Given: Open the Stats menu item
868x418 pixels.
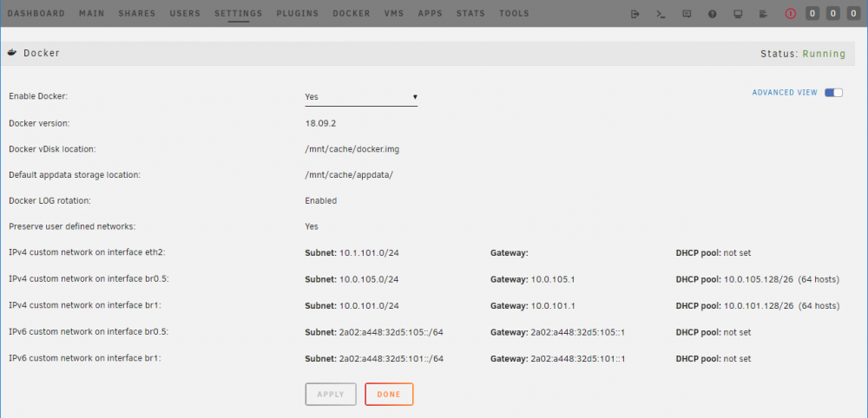Looking at the screenshot, I should click(x=470, y=13).
